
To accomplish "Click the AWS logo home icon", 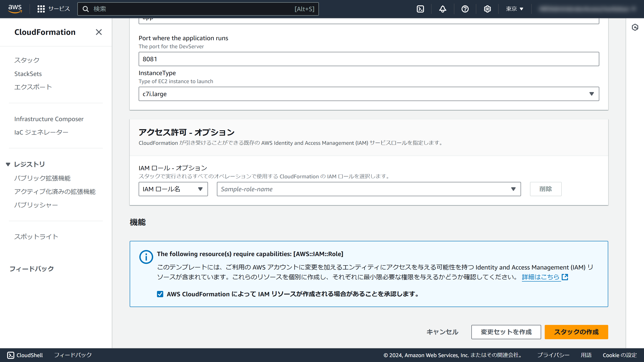I will pos(15,8).
